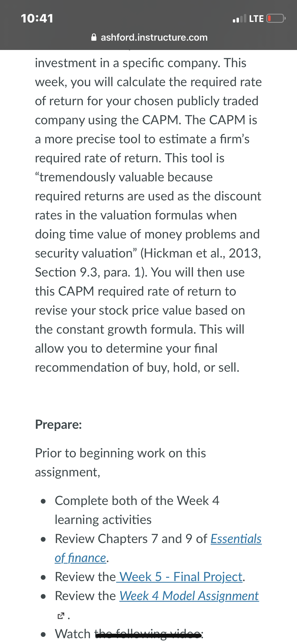This screenshot has height=644, width=297.
Task: Select the ashford.instructure.com address field
Action: [149, 37]
